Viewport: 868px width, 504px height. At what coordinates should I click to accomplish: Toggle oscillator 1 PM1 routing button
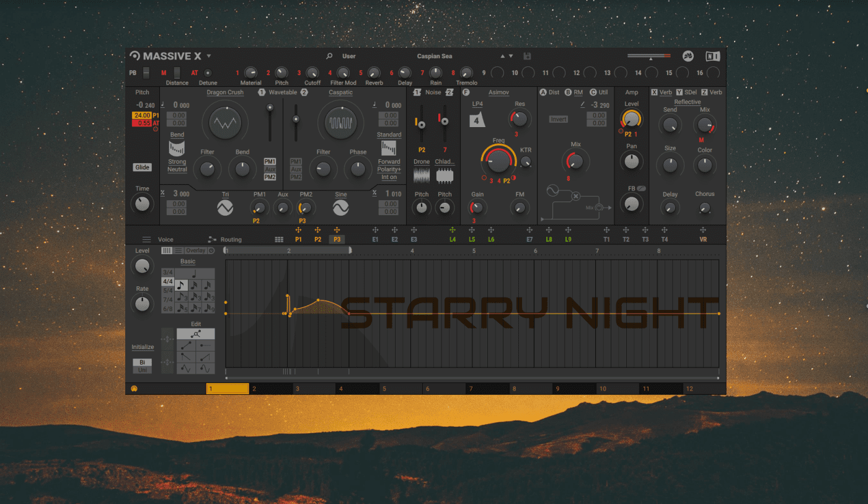[270, 161]
